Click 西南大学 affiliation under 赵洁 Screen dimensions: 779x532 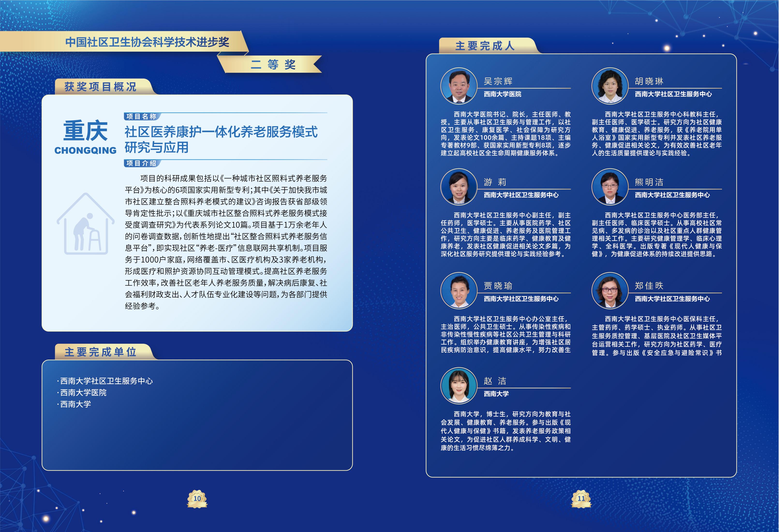(496, 394)
